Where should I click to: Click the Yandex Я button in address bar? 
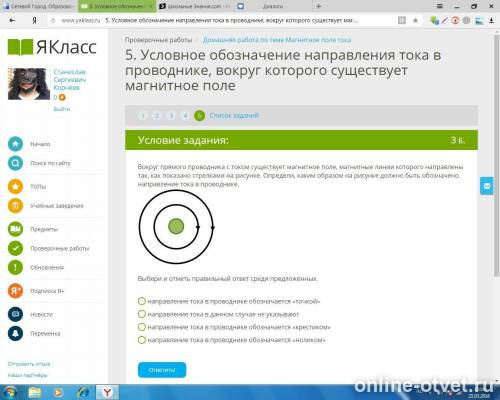tap(34, 21)
